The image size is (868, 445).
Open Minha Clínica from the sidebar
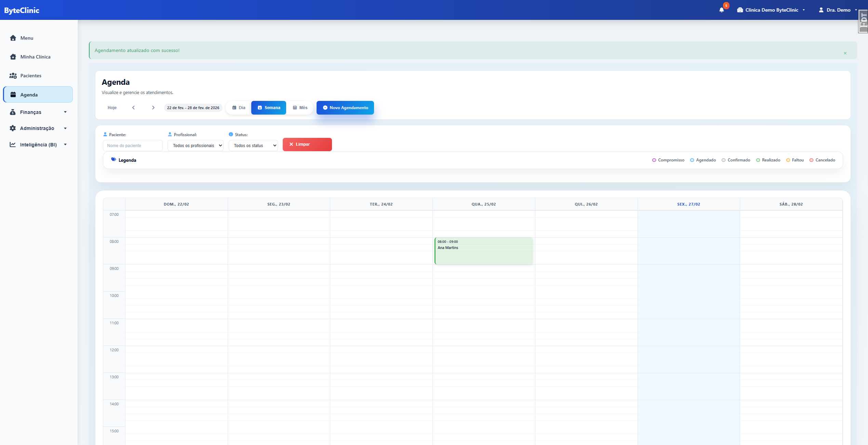coord(35,57)
